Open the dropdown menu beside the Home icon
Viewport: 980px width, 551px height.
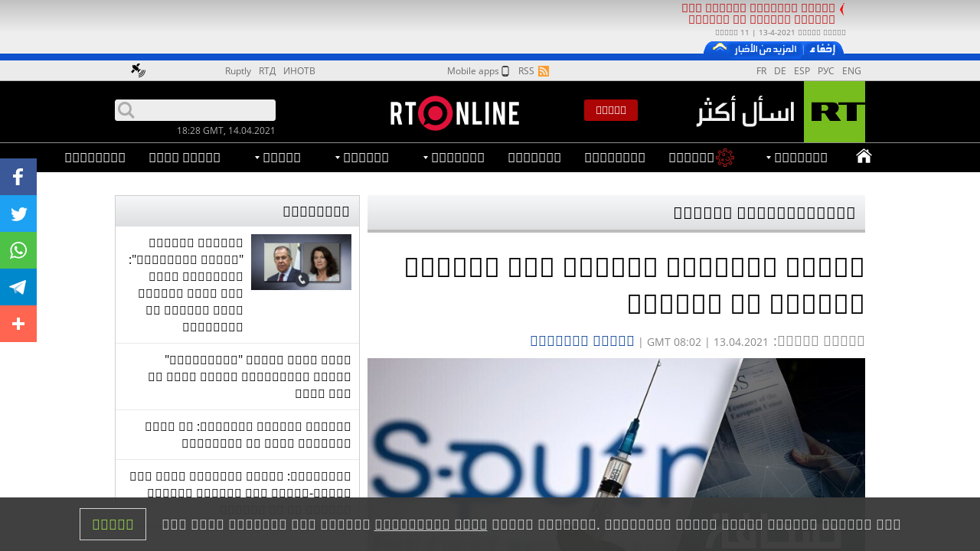tap(796, 158)
